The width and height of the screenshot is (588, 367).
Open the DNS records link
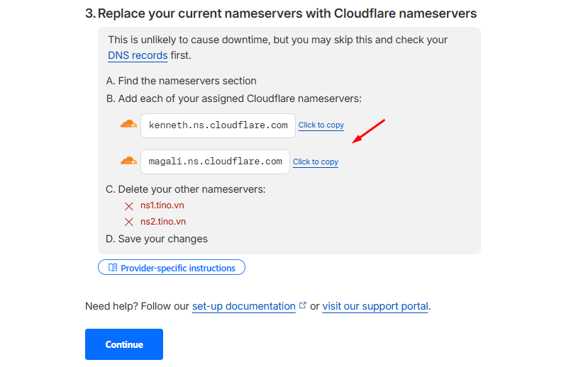pyautogui.click(x=138, y=55)
